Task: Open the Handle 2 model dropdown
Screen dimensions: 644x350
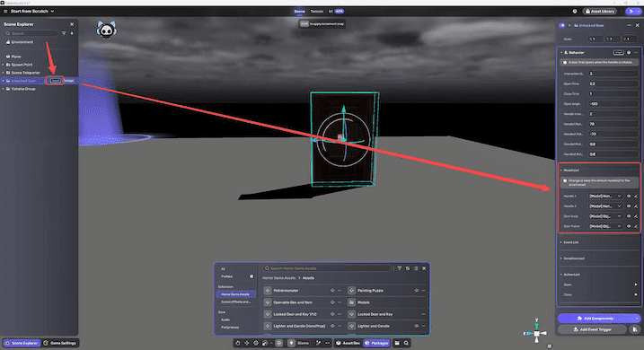Action: click(x=605, y=206)
